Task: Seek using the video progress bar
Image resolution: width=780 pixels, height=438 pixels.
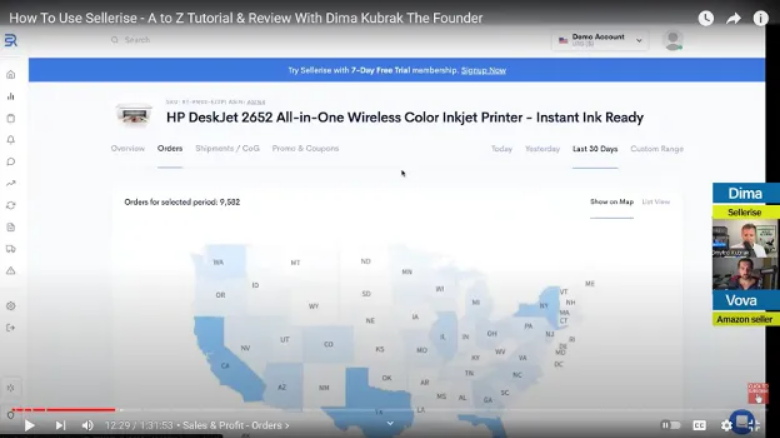Action: click(388, 410)
